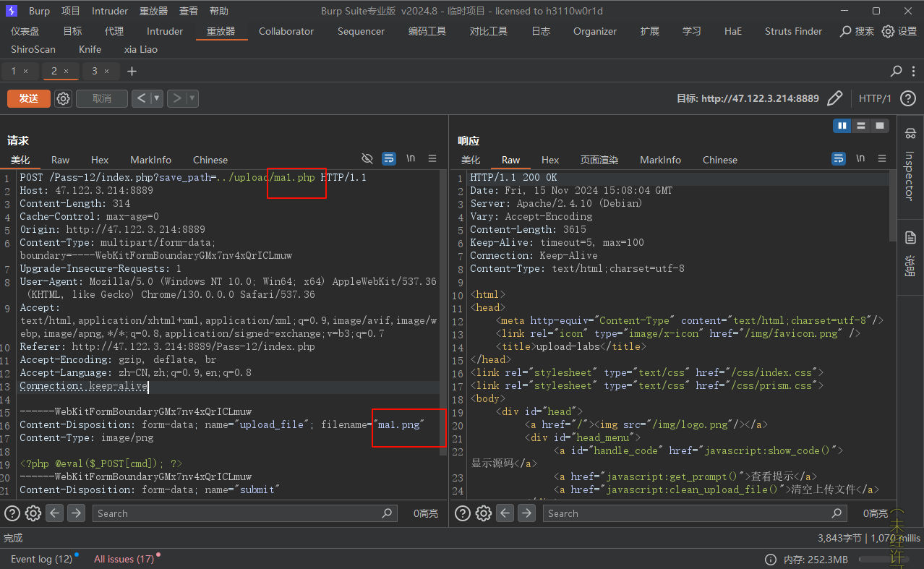Switch to Repeater tab 3
The width and height of the screenshot is (924, 569).
(94, 71)
